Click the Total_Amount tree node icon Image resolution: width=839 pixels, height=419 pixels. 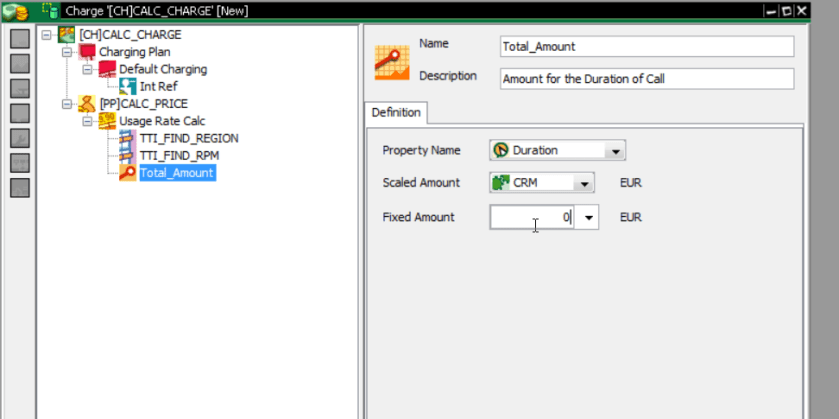coord(127,173)
